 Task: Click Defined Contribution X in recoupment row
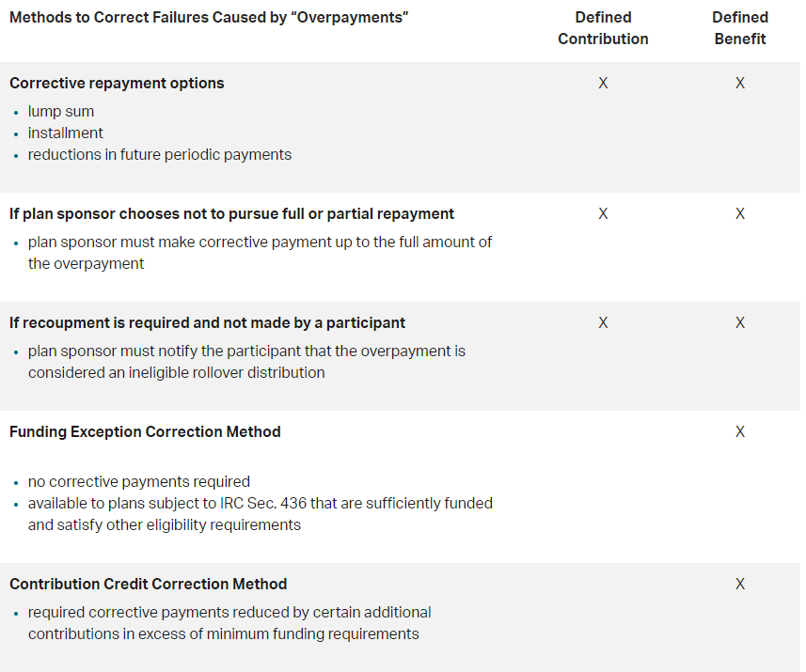[603, 322]
